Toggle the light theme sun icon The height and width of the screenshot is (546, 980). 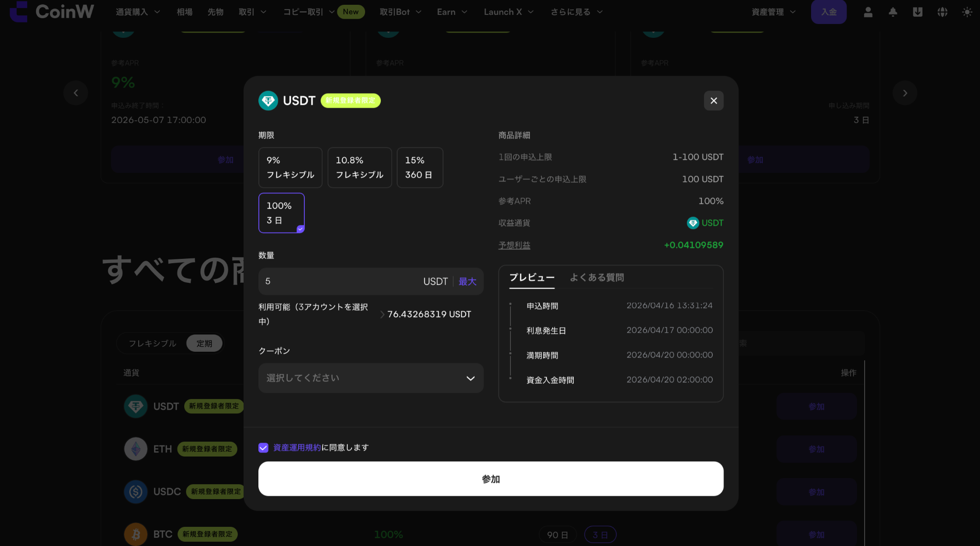click(967, 12)
